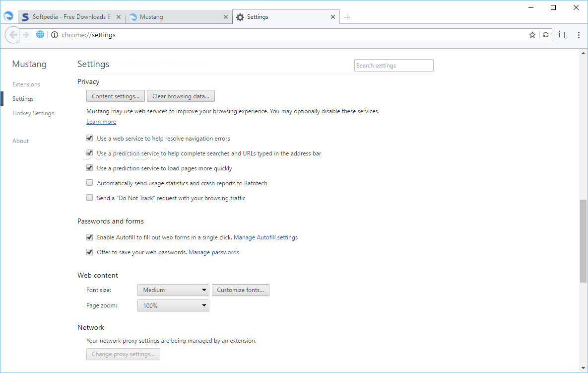The height and width of the screenshot is (373, 588).
Task: Expand the Font size dropdown
Action: [x=173, y=290]
